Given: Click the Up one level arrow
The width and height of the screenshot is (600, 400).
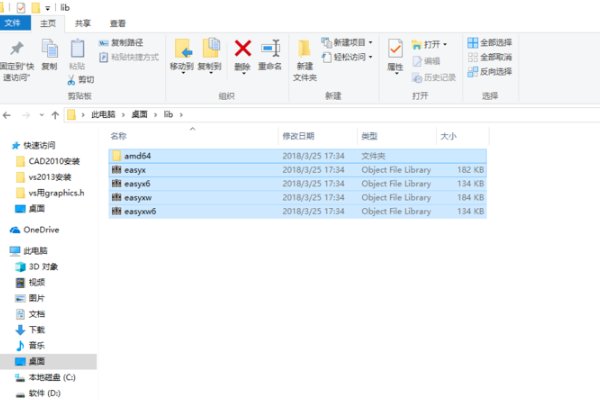Looking at the screenshot, I should coord(55,115).
